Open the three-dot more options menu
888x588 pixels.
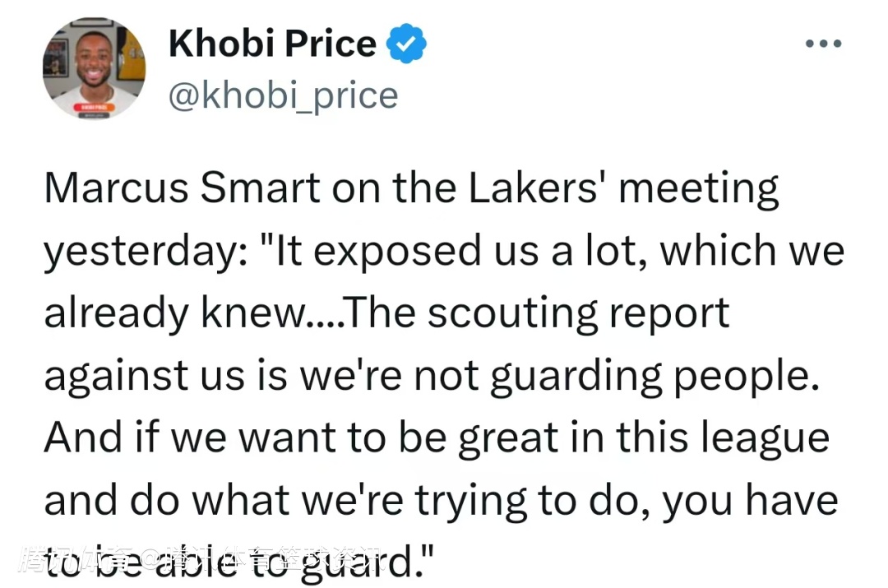coord(823,43)
